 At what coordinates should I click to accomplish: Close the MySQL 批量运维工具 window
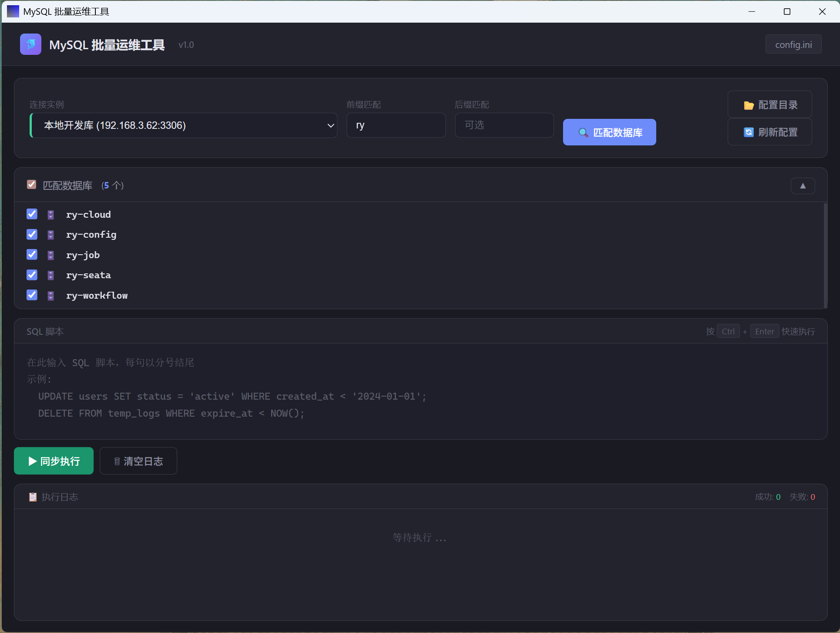[822, 11]
